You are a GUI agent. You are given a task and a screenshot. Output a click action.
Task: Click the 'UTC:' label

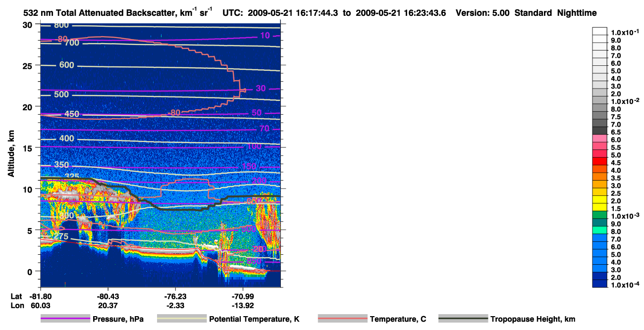coord(232,13)
